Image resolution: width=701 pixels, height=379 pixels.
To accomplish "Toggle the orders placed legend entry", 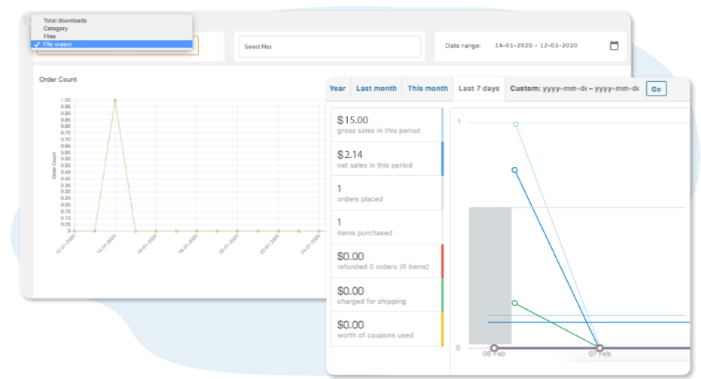I will point(387,193).
